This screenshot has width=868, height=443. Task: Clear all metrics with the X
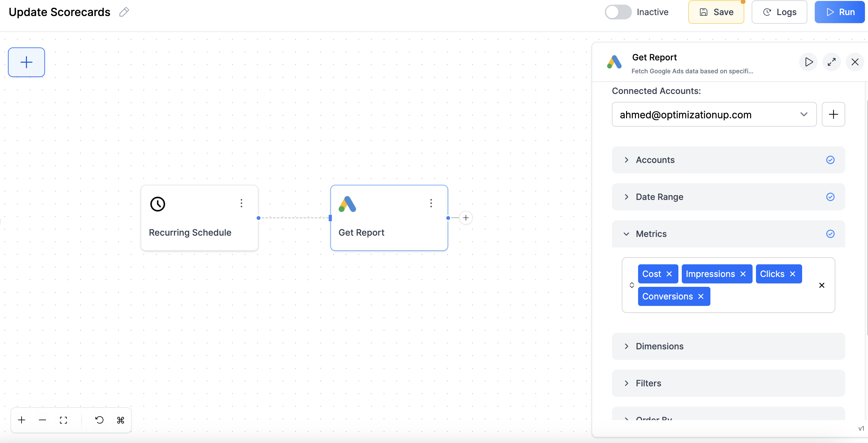pos(822,285)
